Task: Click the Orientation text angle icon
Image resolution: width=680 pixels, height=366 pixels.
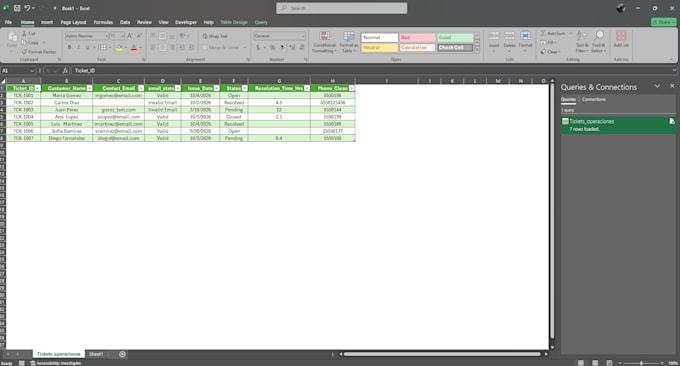Action: [x=183, y=36]
